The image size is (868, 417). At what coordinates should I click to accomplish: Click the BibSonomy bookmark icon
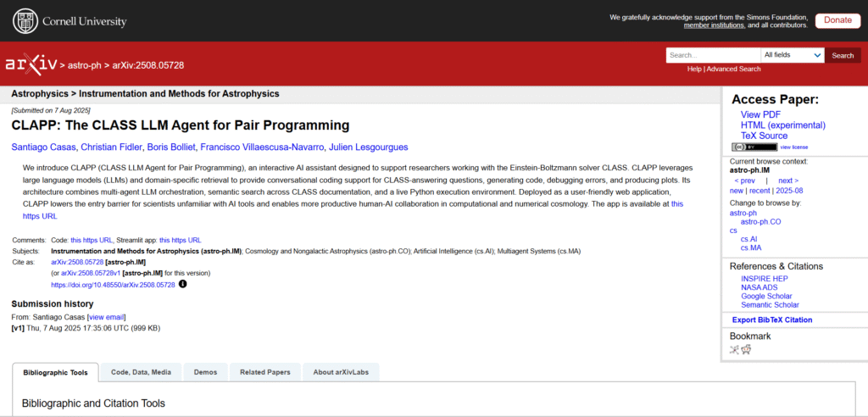(x=734, y=349)
